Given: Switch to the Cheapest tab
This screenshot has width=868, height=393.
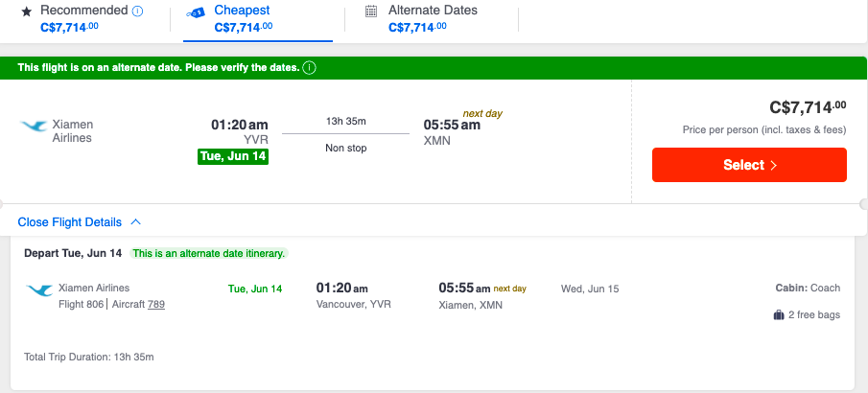Looking at the screenshot, I should [x=244, y=18].
